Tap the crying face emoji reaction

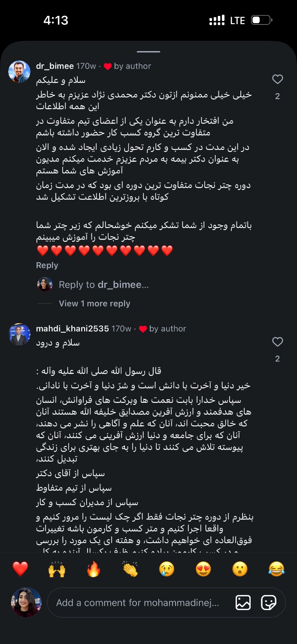click(x=167, y=569)
